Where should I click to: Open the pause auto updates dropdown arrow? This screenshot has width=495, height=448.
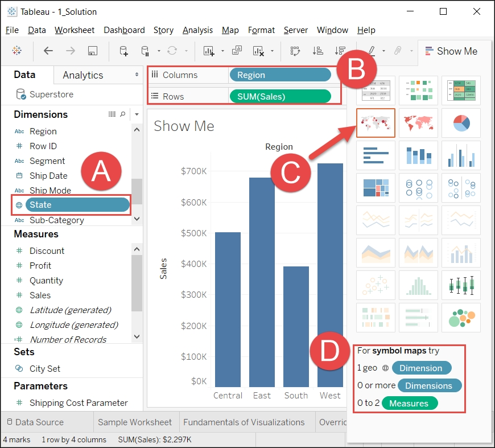tap(159, 51)
